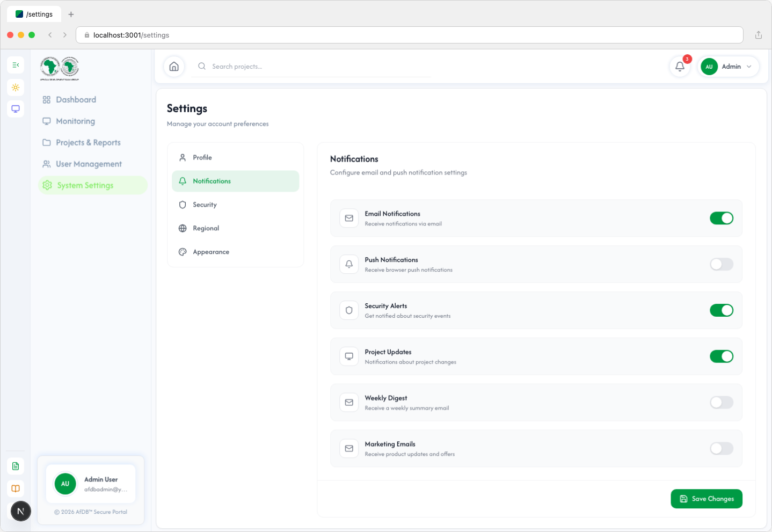
Task: Switch on the Marketing Emails toggle
Action: pyautogui.click(x=722, y=448)
